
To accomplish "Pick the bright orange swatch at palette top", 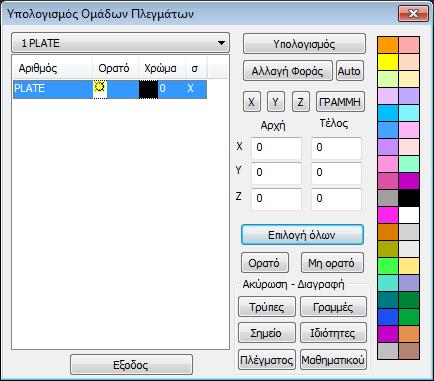I will pos(388,45).
